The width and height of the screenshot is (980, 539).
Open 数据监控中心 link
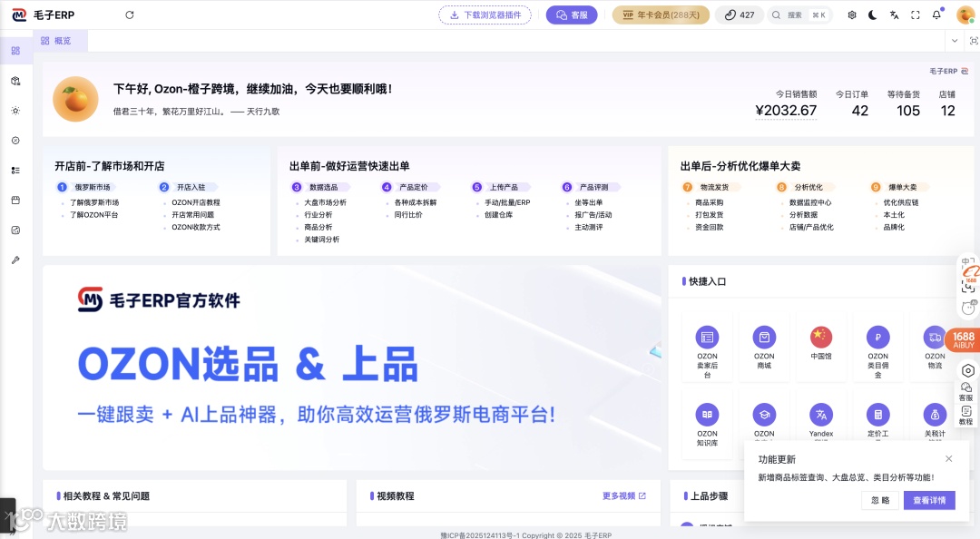[x=810, y=202]
